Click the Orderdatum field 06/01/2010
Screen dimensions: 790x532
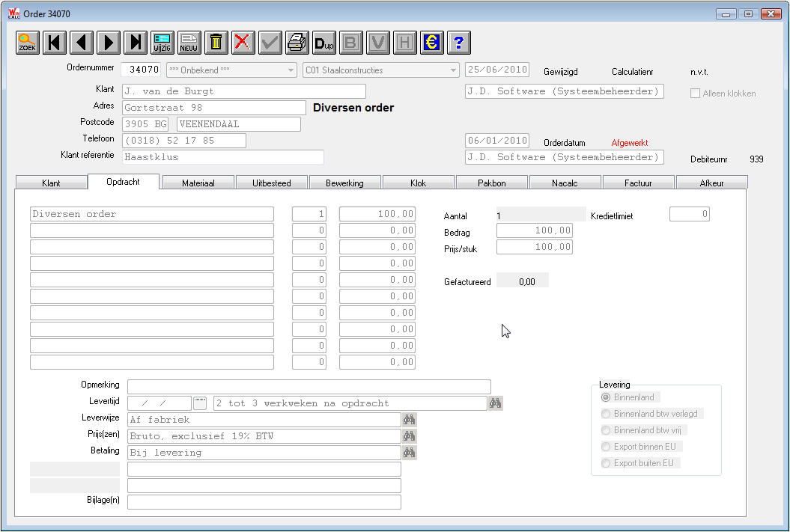tap(497, 141)
